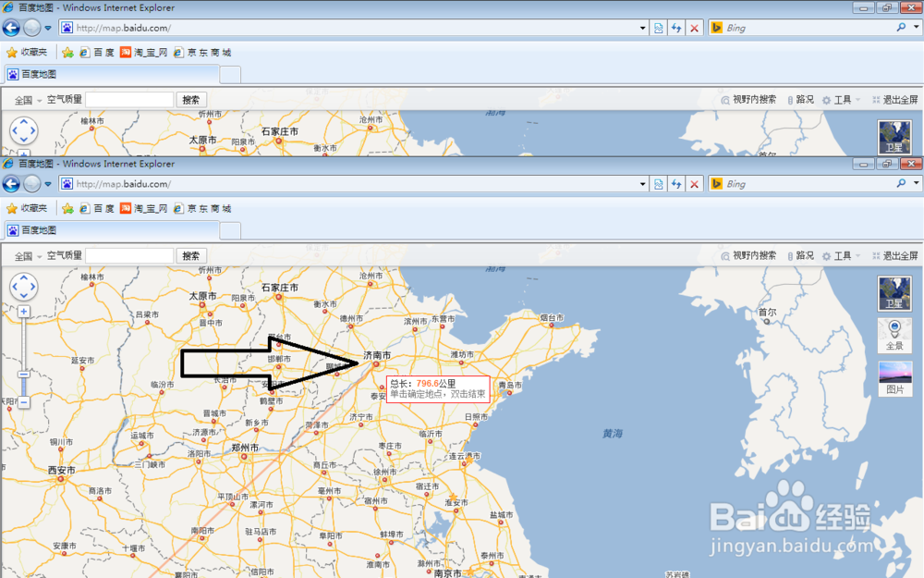The width and height of the screenshot is (924, 578).
Task: Expand 全国 city selector in lower window map
Action: click(28, 256)
